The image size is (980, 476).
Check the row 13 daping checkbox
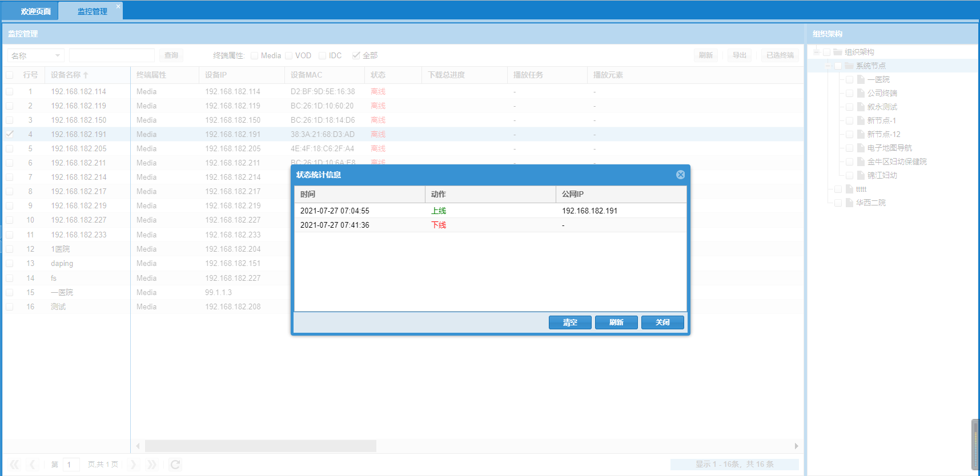(x=10, y=263)
